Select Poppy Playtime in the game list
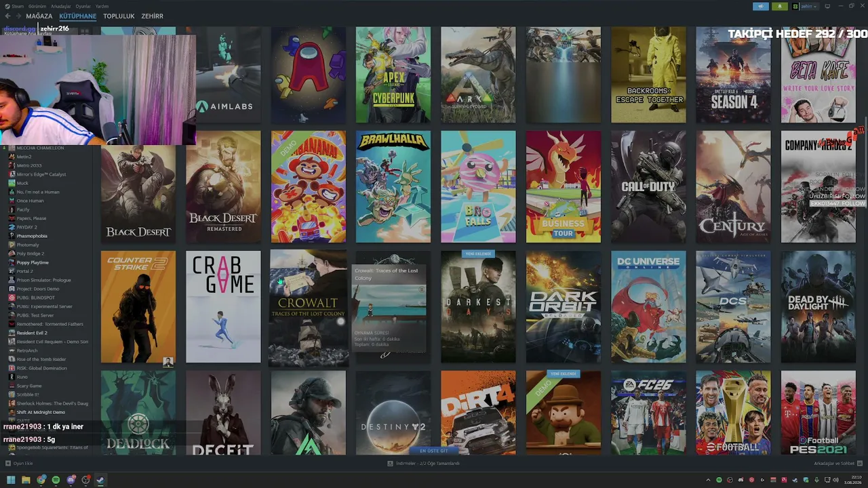The width and height of the screenshot is (868, 488). pyautogui.click(x=33, y=262)
